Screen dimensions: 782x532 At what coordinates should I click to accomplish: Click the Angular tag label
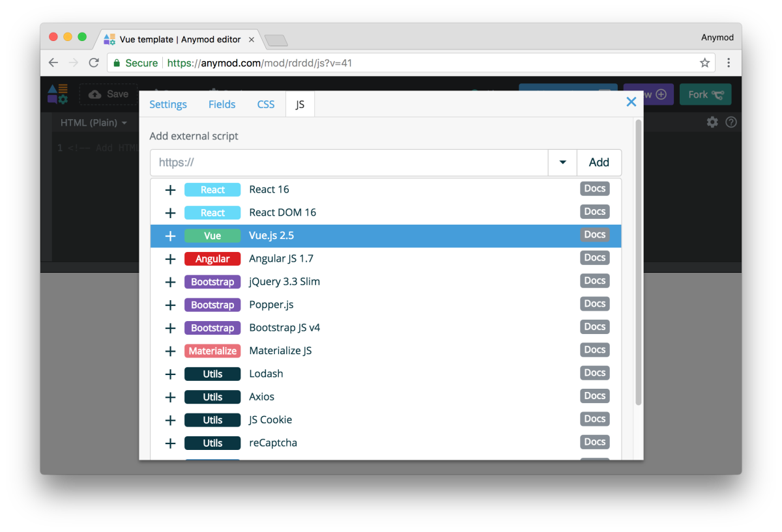[x=212, y=259]
